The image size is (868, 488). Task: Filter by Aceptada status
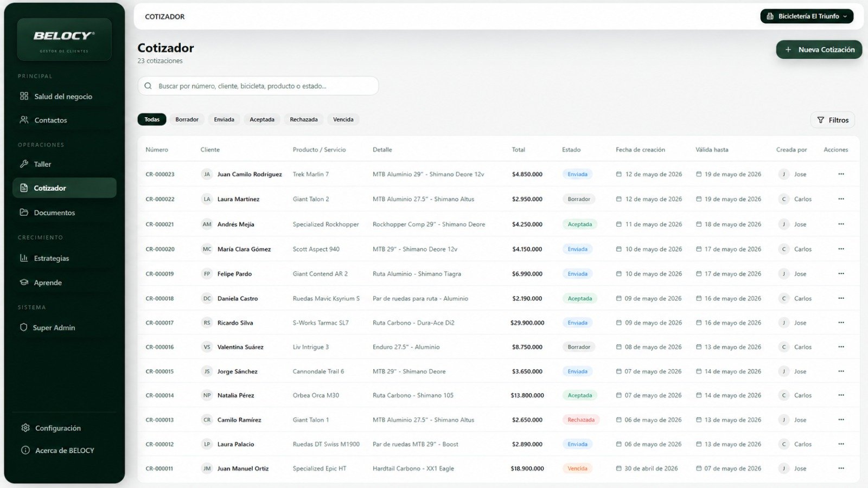[262, 119]
